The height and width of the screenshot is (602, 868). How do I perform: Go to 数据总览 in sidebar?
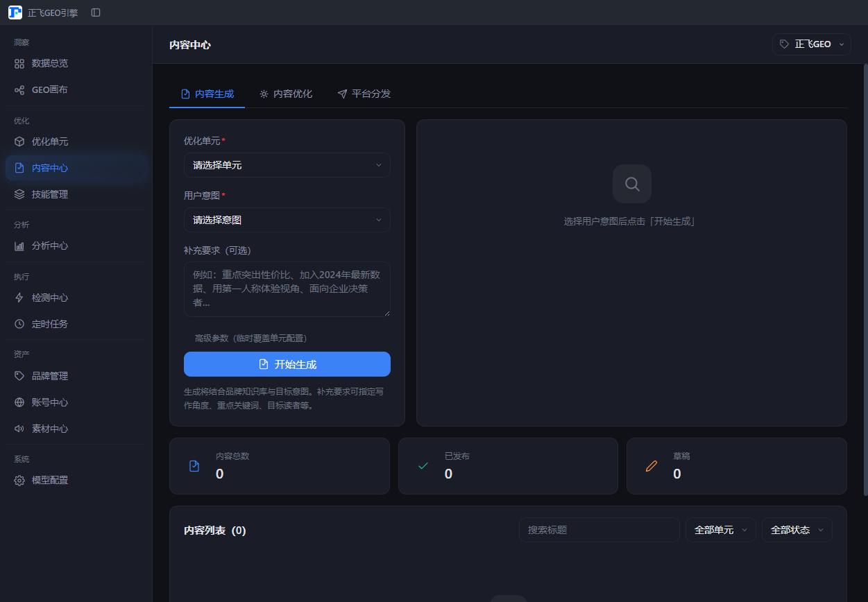pos(76,63)
